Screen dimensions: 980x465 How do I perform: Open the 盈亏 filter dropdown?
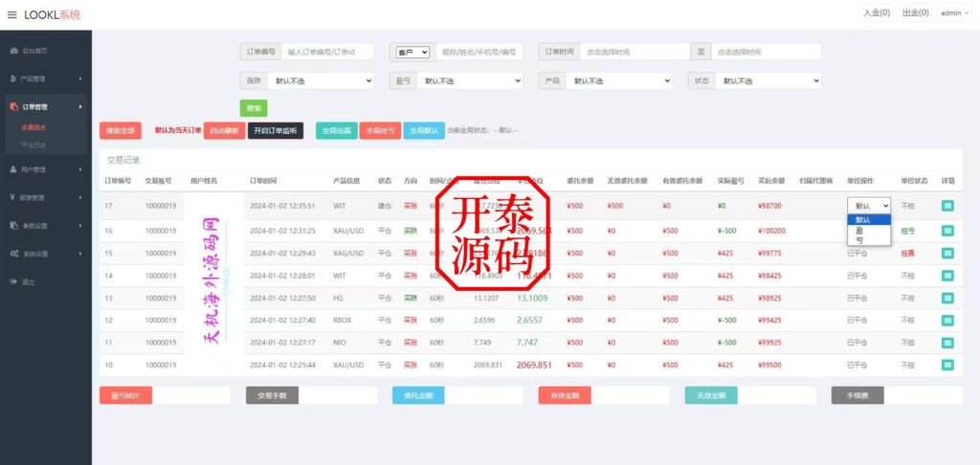pyautogui.click(x=469, y=80)
